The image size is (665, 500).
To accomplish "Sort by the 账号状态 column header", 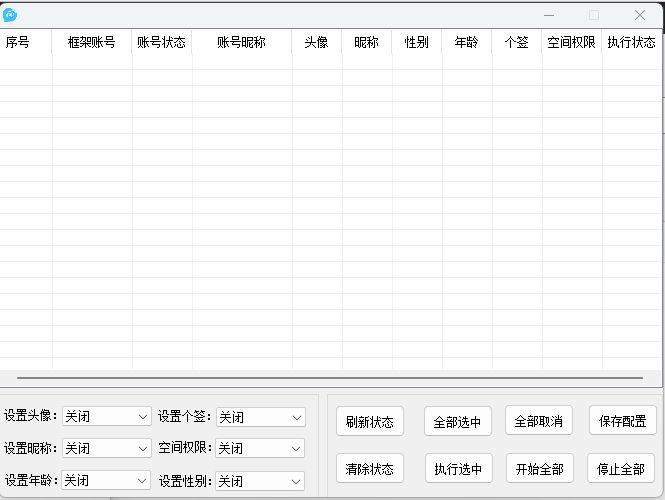I will (161, 43).
